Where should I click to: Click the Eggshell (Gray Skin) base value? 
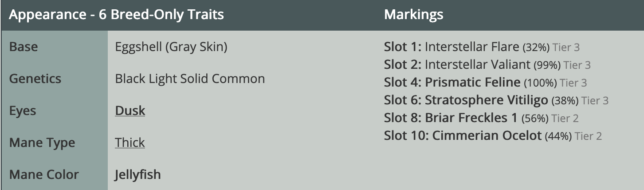(171, 47)
